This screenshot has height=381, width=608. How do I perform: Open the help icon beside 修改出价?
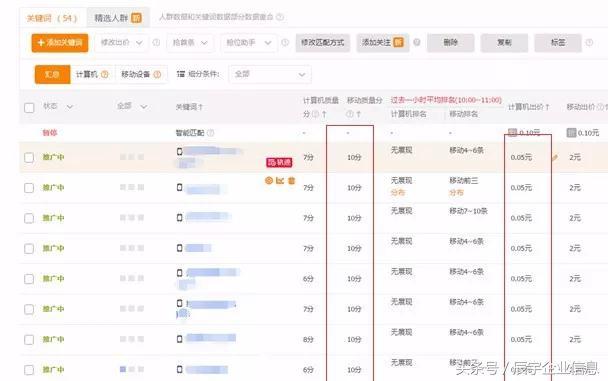[156, 43]
